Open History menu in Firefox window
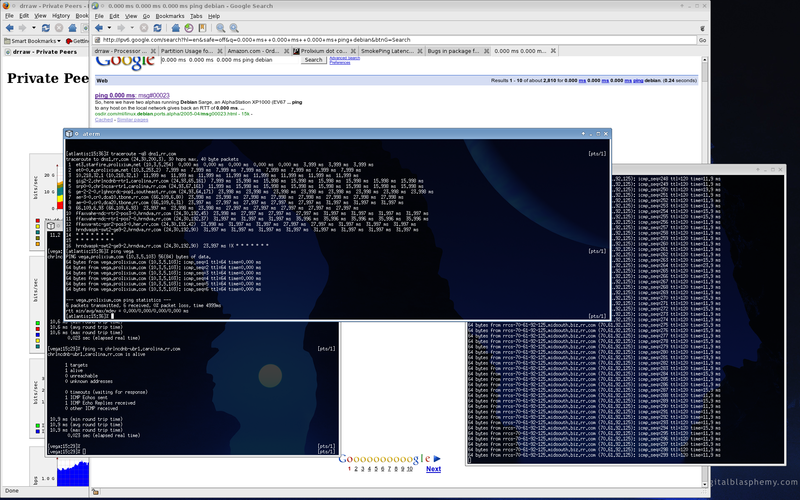The image size is (800, 500). pos(61,16)
